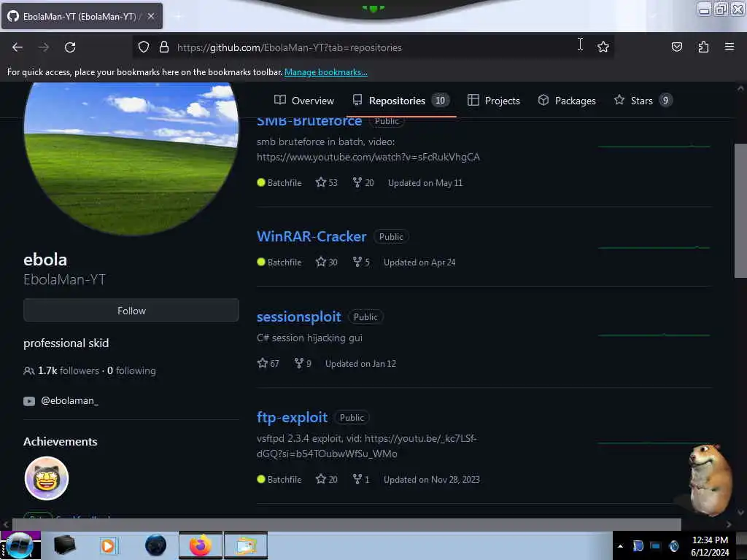This screenshot has width=747, height=560.
Task: Click the "C# session hijacking gui" description
Action: tap(309, 338)
